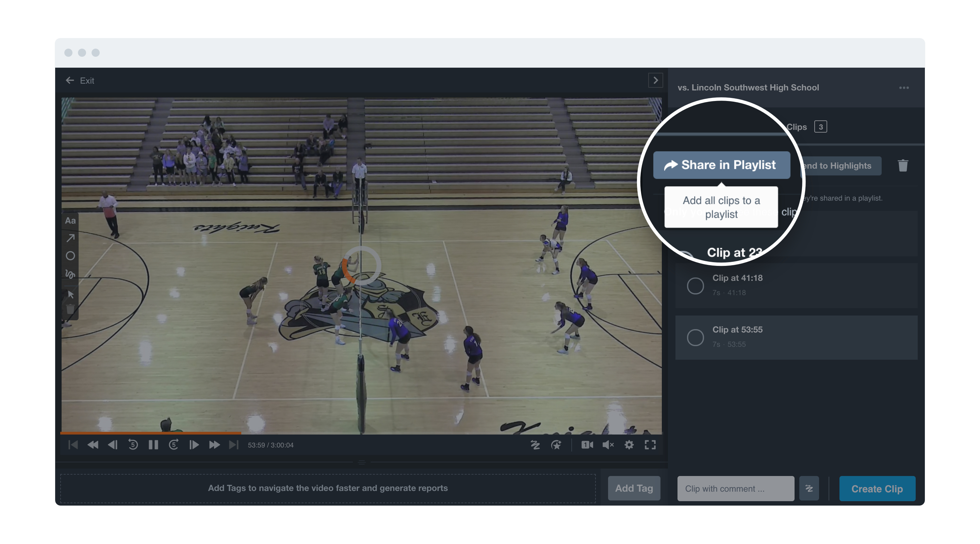
Task: Click the 53:59 / 3:00:04 time display
Action: click(271, 445)
